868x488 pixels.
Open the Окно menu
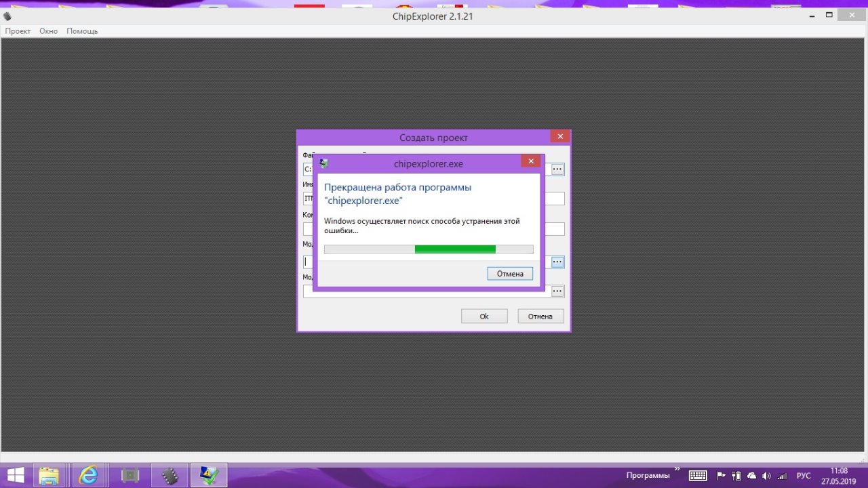coord(48,31)
